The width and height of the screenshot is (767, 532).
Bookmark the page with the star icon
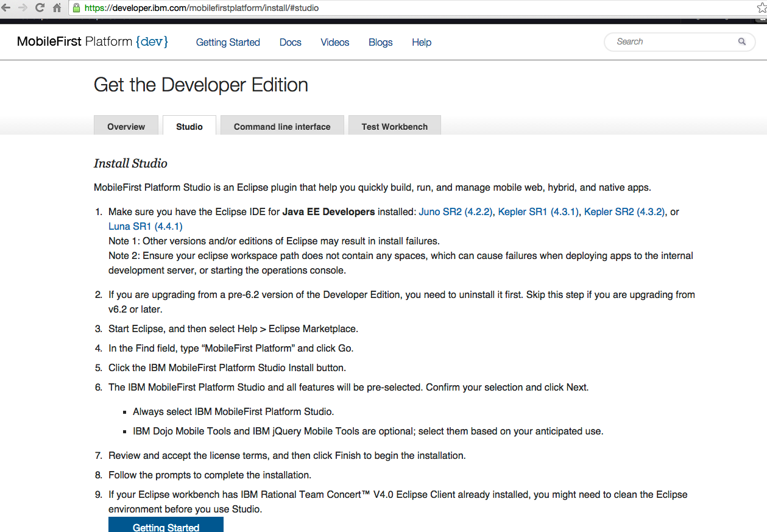(761, 8)
